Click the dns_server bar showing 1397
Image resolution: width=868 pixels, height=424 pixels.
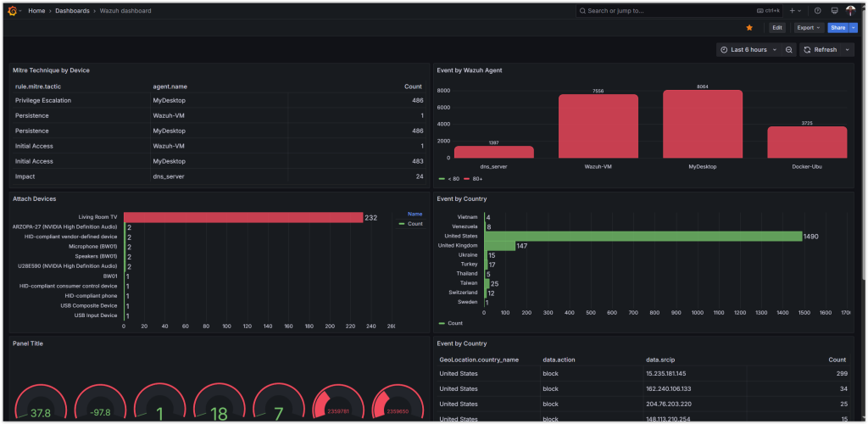tap(494, 152)
